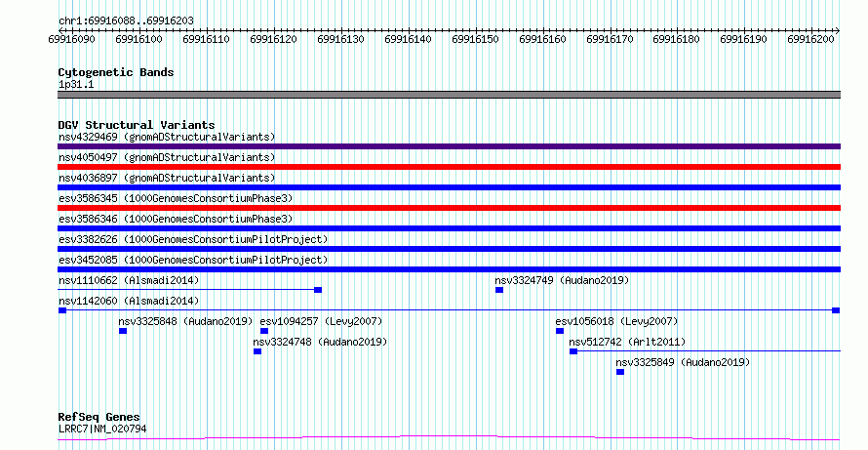
Task: Click ruler position 69916190
Action: click(743, 39)
